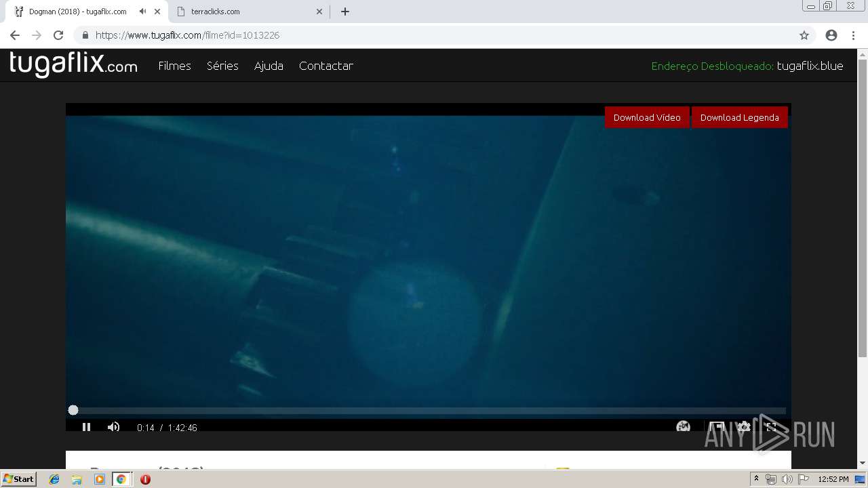
Task: Open network status tray icon
Action: coord(771,479)
